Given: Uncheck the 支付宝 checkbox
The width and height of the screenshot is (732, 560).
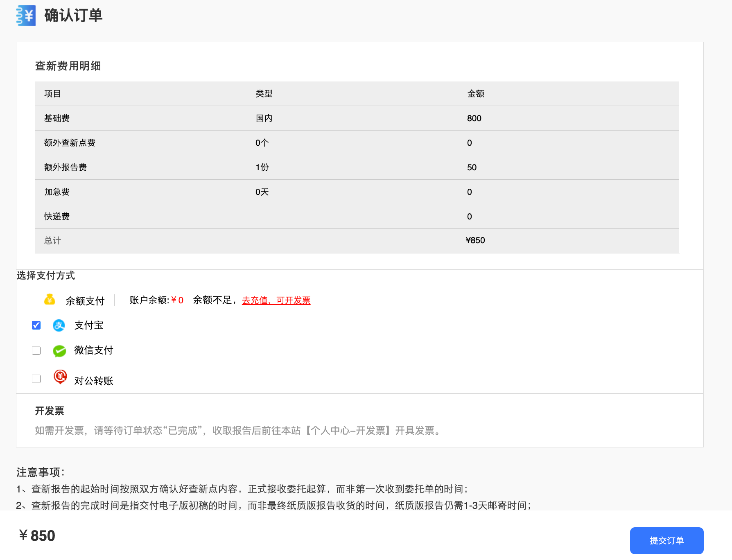Looking at the screenshot, I should coord(36,325).
